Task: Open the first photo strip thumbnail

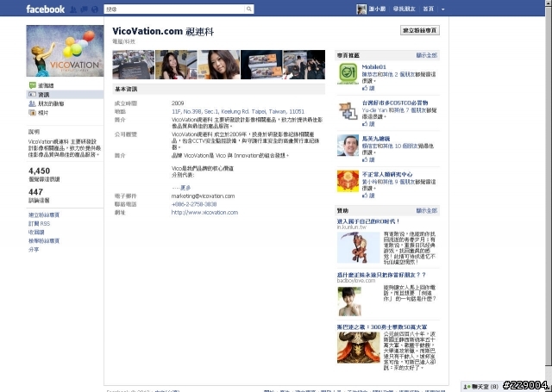Action: tap(134, 65)
